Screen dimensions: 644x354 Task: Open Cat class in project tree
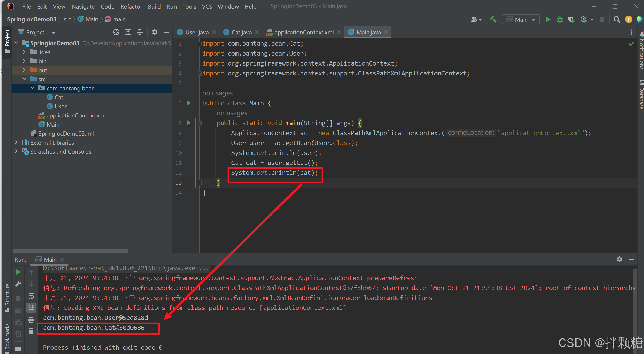[x=59, y=97]
